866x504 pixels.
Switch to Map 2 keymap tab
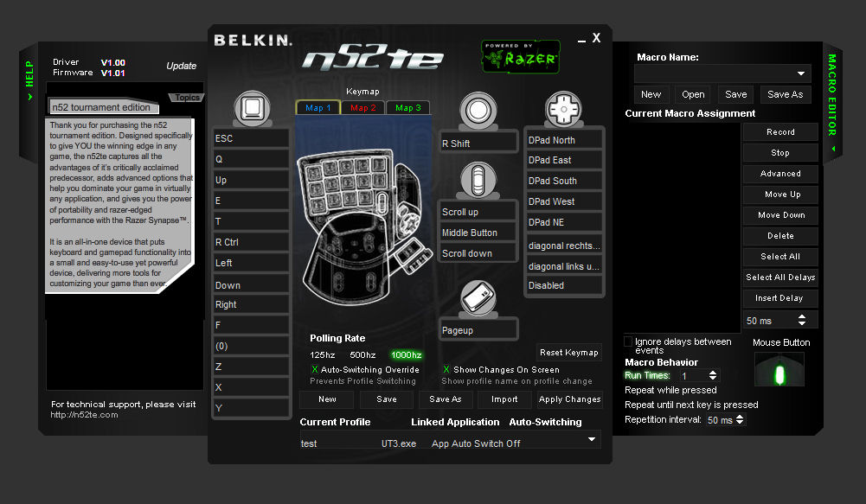pos(362,108)
